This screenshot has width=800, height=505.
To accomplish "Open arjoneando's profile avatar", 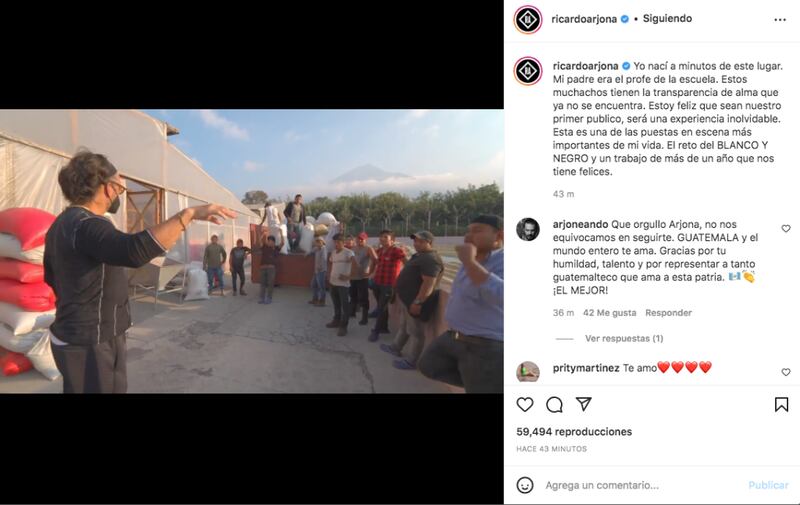I will click(x=528, y=229).
